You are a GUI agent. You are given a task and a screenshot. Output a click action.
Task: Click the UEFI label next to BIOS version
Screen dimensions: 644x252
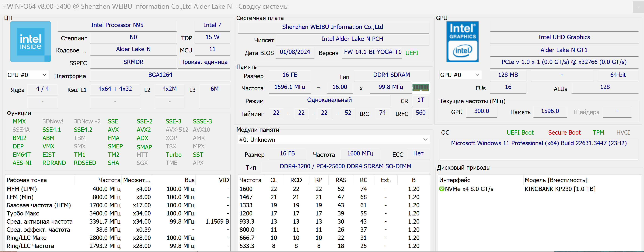pos(412,53)
